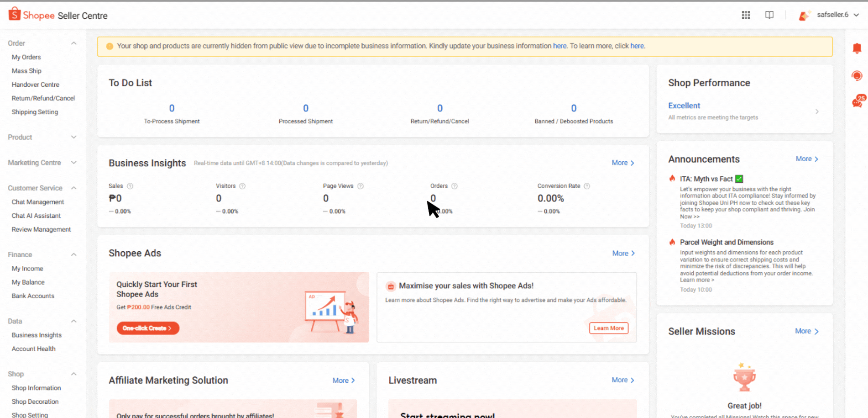Screen dimensions: 868x418
Task: Go to My Balance
Action: point(28,282)
